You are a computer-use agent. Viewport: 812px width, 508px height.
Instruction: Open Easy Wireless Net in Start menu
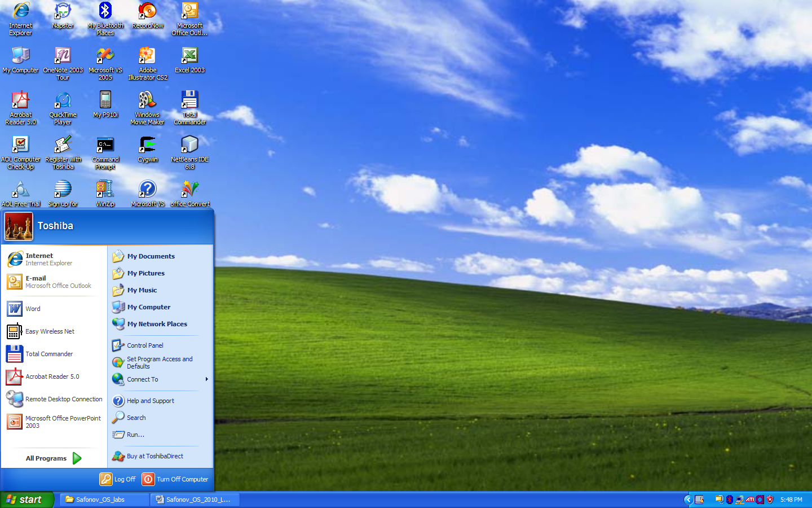[54, 331]
